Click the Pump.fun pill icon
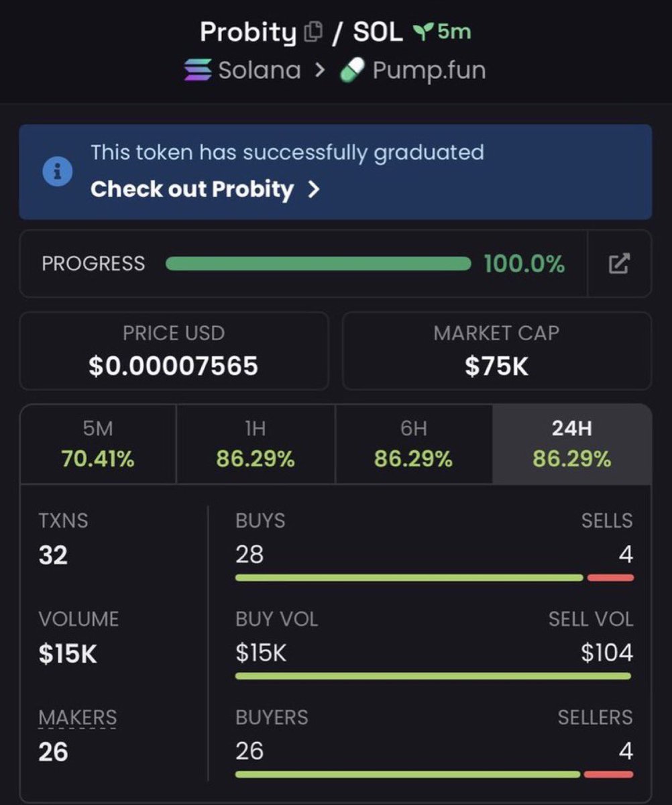 [x=352, y=69]
